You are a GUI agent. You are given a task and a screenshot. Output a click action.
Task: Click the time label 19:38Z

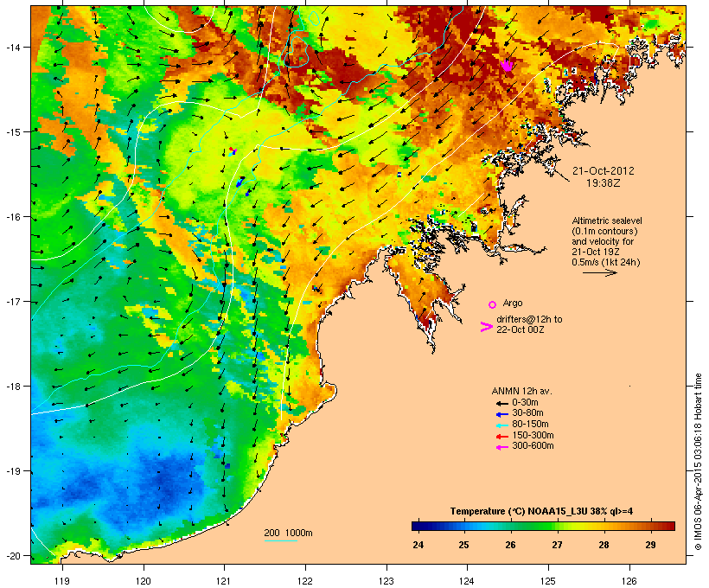pyautogui.click(x=604, y=183)
